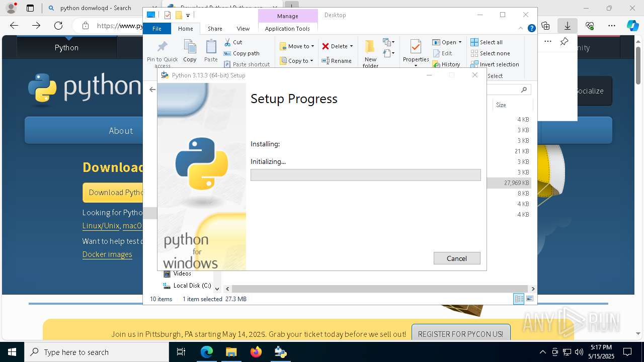Click the Manage contextual tab
Image resolution: width=644 pixels, height=362 pixels.
[x=287, y=16]
